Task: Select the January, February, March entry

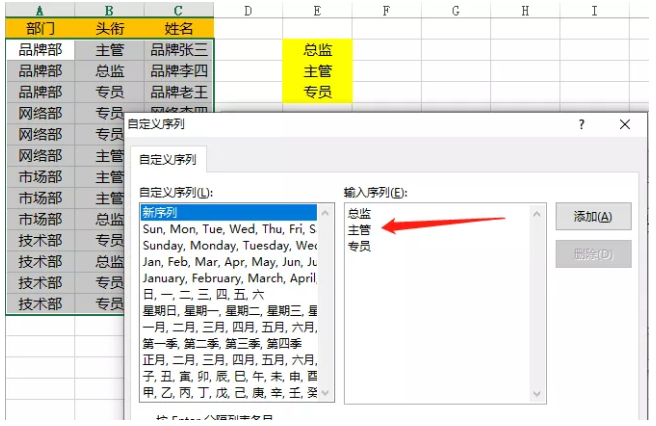Action: (229, 278)
